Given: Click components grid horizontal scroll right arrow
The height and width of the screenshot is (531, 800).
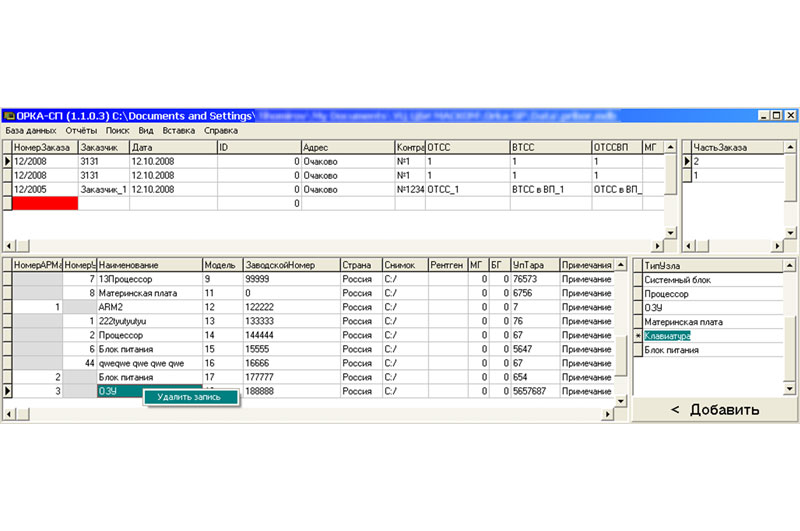Looking at the screenshot, I should point(608,414).
